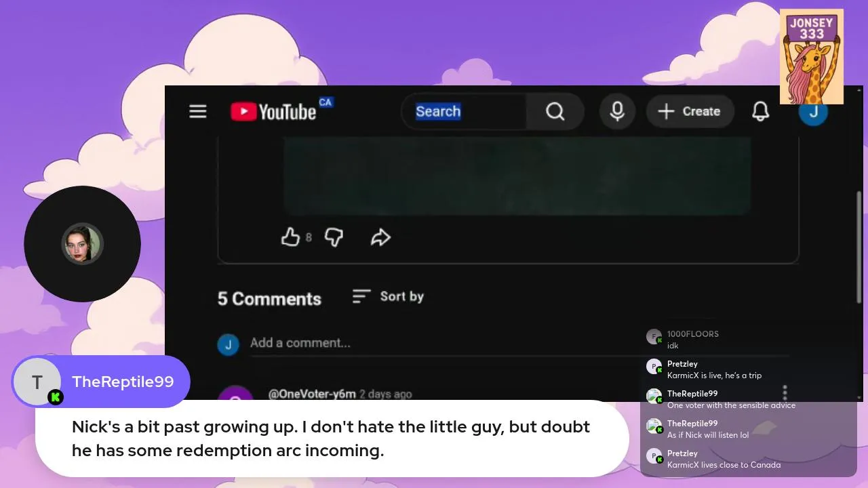
Task: Click the J avatar beside comment box
Action: (228, 344)
